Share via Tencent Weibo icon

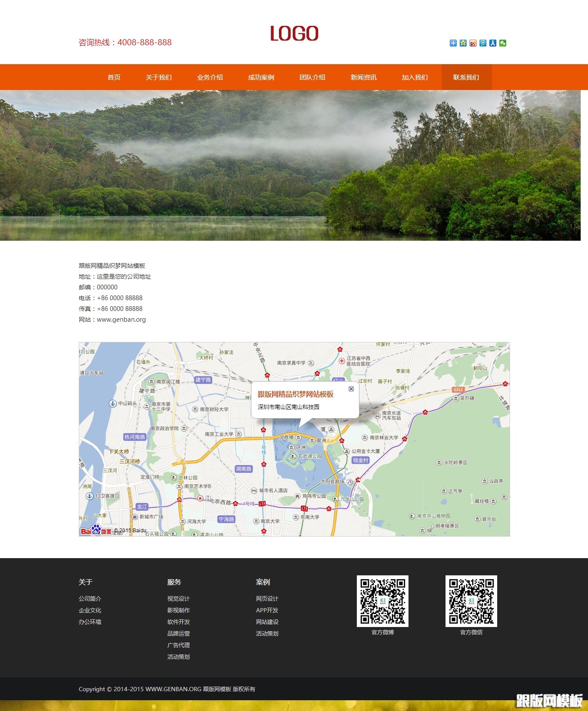click(x=483, y=43)
